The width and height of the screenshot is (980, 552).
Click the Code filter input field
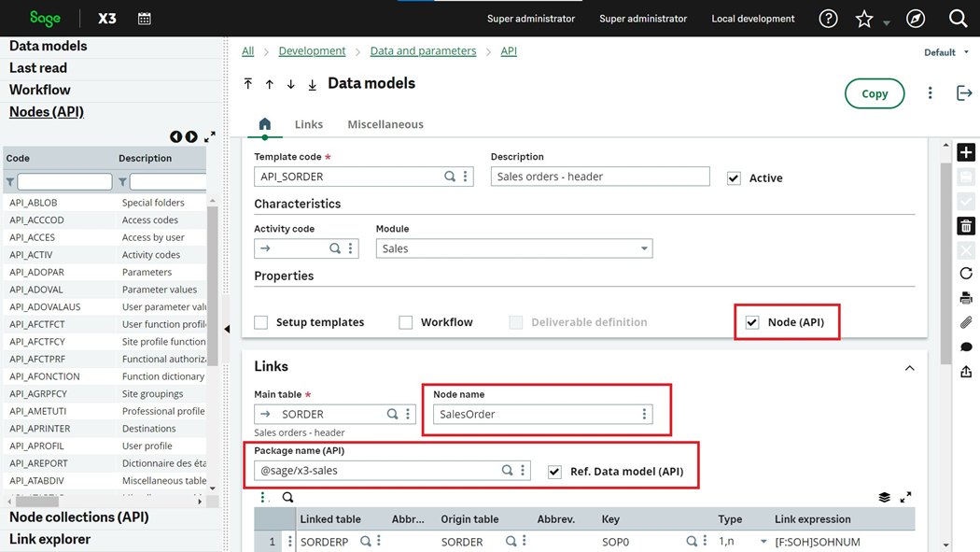tap(64, 181)
